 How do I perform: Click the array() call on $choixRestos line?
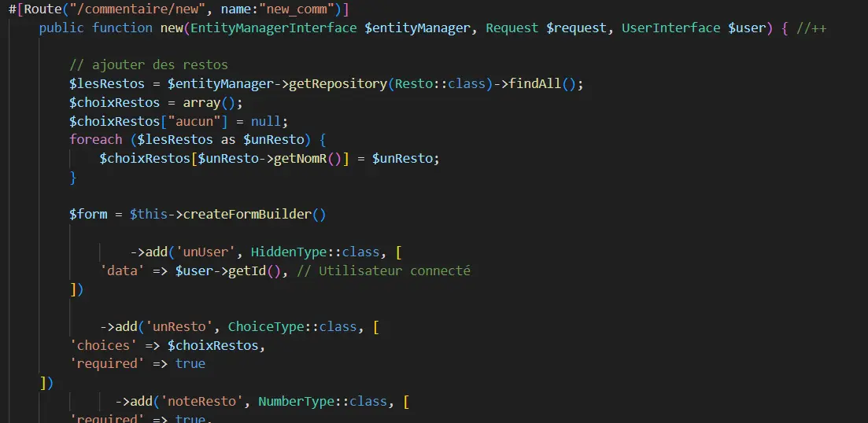[210, 103]
